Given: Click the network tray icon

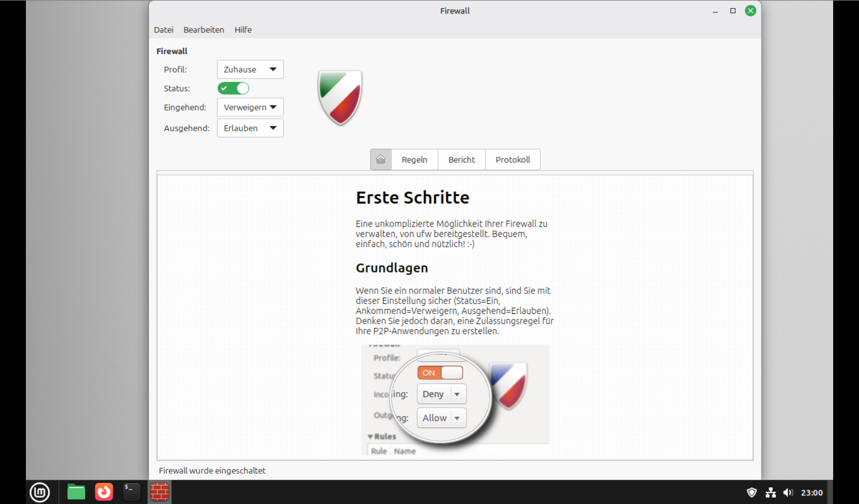Looking at the screenshot, I should (x=771, y=493).
